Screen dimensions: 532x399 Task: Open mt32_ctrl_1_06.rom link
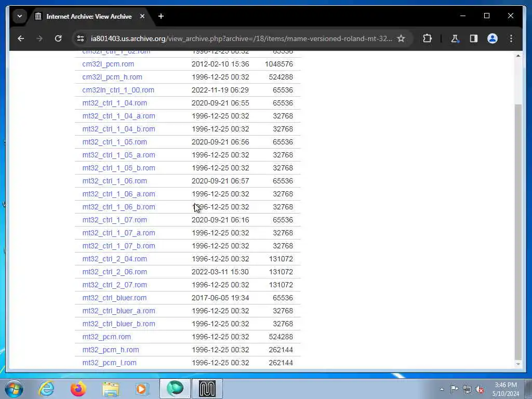pyautogui.click(x=115, y=181)
